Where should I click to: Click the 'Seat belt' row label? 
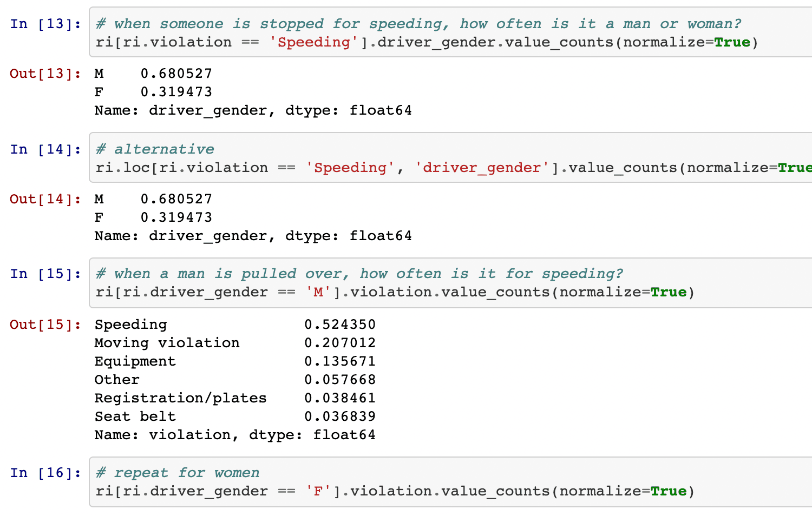pos(135,416)
